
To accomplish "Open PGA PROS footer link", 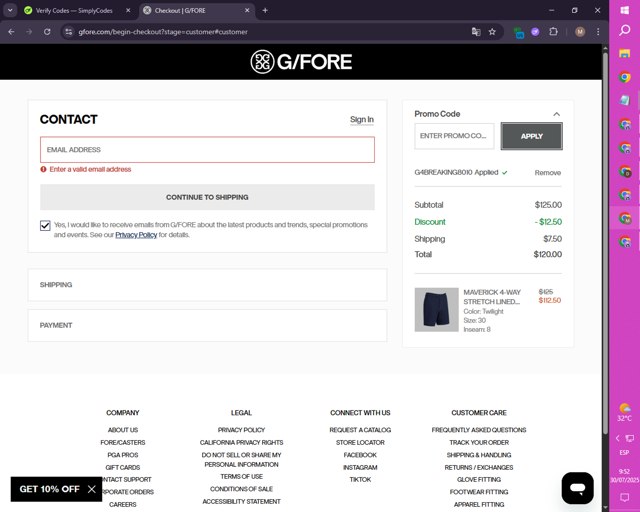I will click(123, 455).
